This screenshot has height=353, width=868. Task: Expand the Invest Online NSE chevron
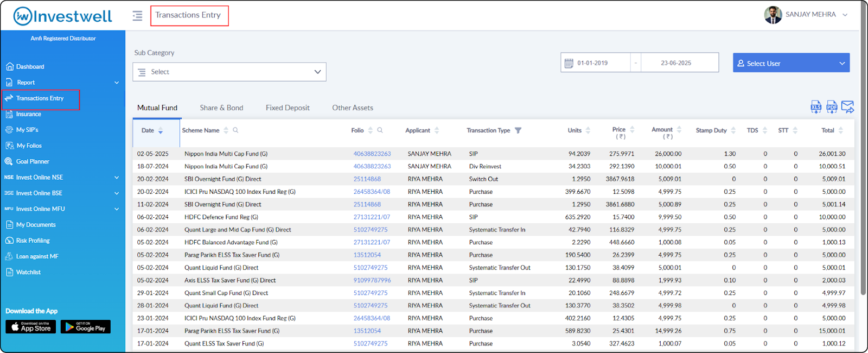[x=117, y=178]
